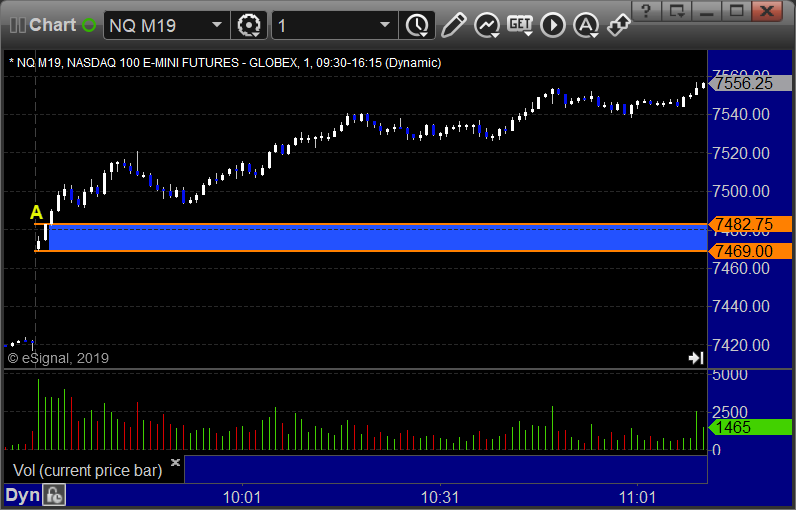Open the window options dropdown beside help
Image resolution: width=796 pixels, height=510 pixels.
point(677,11)
